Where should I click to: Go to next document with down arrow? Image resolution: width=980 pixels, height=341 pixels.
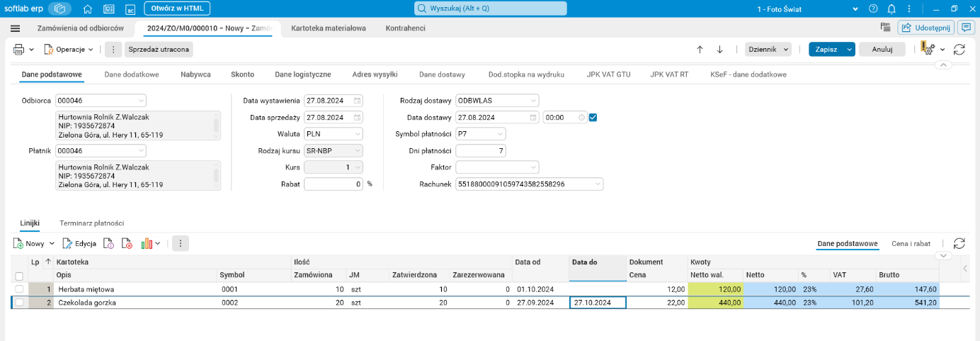point(719,50)
